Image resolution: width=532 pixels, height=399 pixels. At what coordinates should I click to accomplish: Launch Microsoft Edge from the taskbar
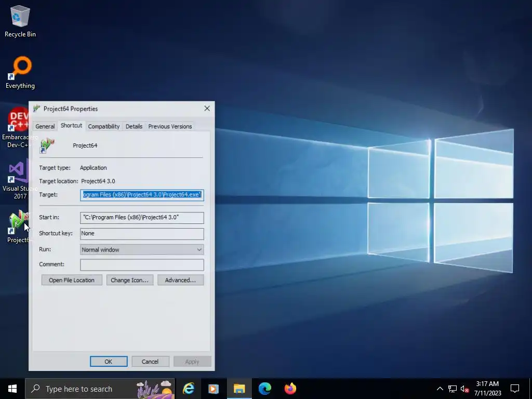click(x=264, y=389)
